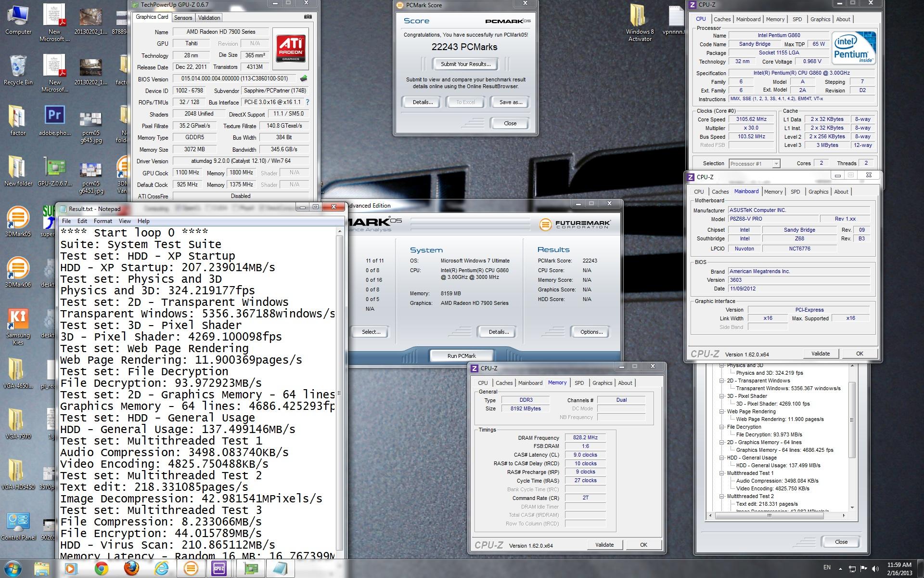The height and width of the screenshot is (578, 924).
Task: Collapse the '3D - Pixel Shader' tree node
Action: coord(722,396)
